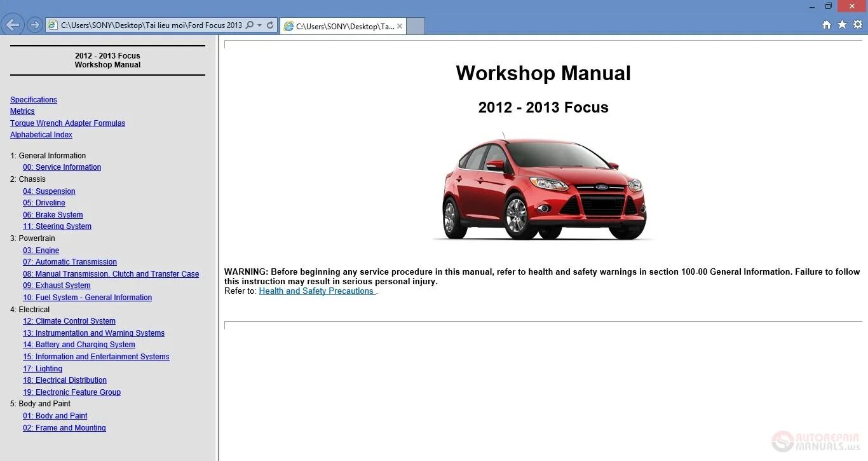Open 05: Driveline section
Image resolution: width=868 pixels, height=461 pixels.
(44, 203)
